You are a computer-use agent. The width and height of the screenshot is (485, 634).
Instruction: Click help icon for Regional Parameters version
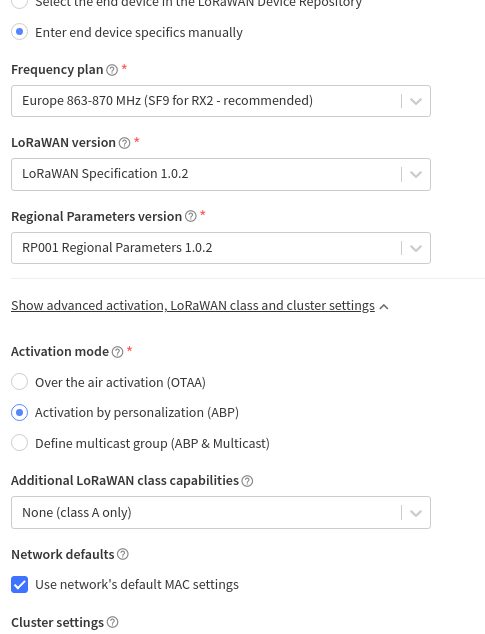(x=191, y=216)
